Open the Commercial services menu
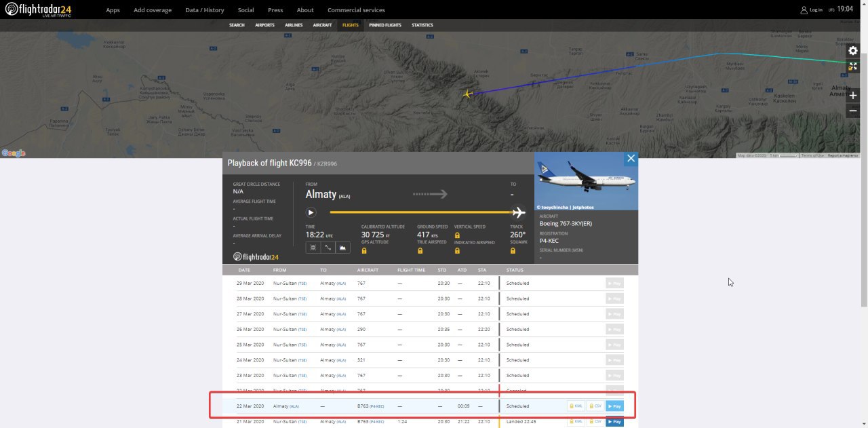The height and width of the screenshot is (428, 868). (x=356, y=10)
